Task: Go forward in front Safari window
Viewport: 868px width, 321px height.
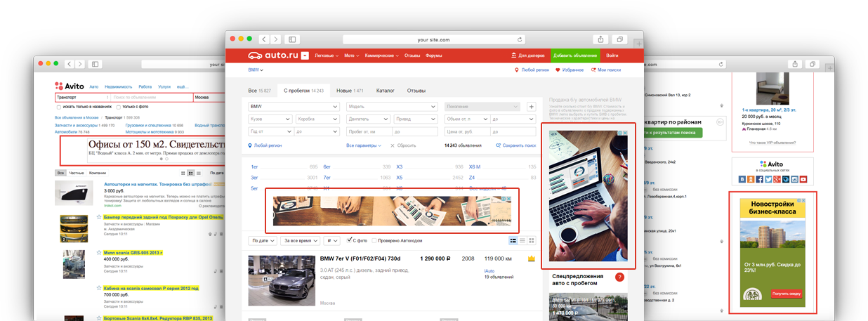Action: [276, 39]
